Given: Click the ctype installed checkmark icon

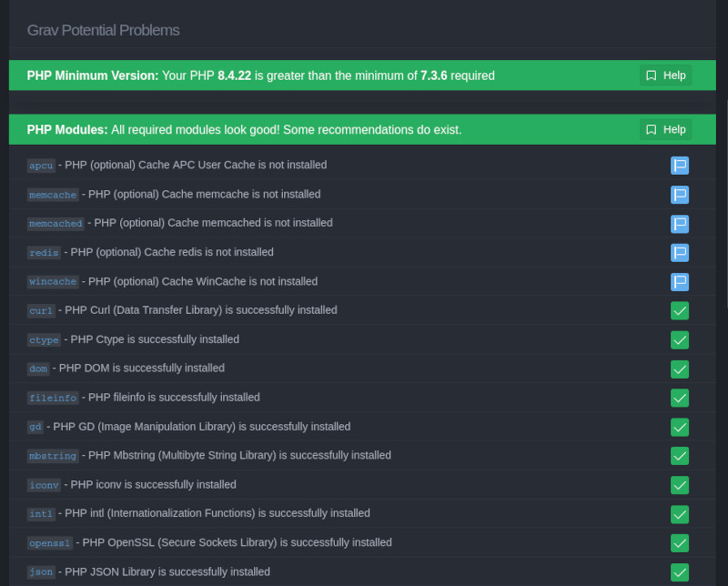Looking at the screenshot, I should (679, 340).
